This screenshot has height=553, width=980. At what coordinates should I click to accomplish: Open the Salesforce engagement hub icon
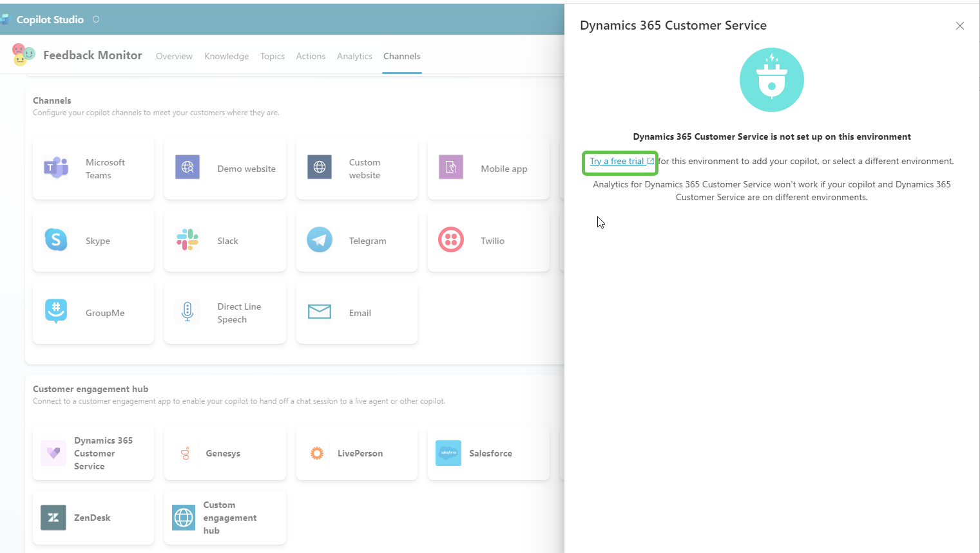(x=448, y=453)
